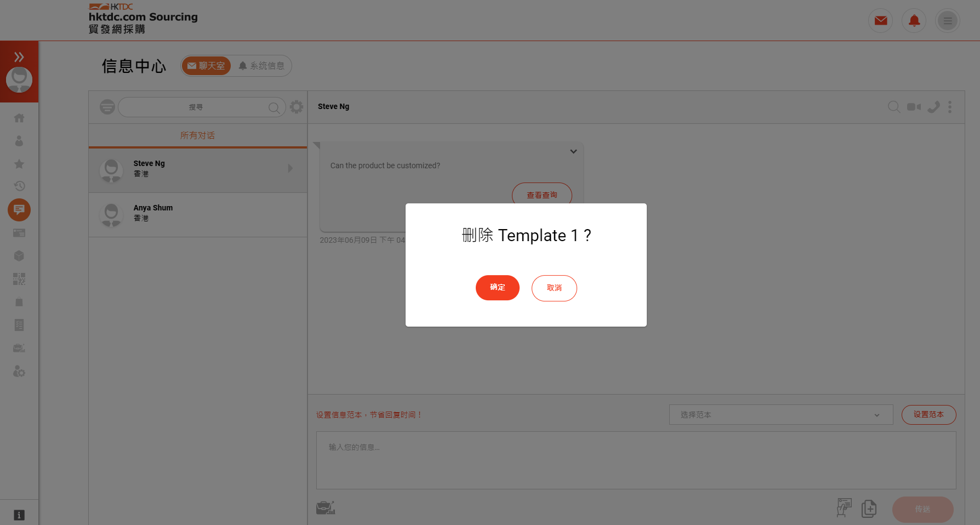The width and height of the screenshot is (980, 525).
Task: Open history clock icon in sidebar
Action: [x=19, y=186]
